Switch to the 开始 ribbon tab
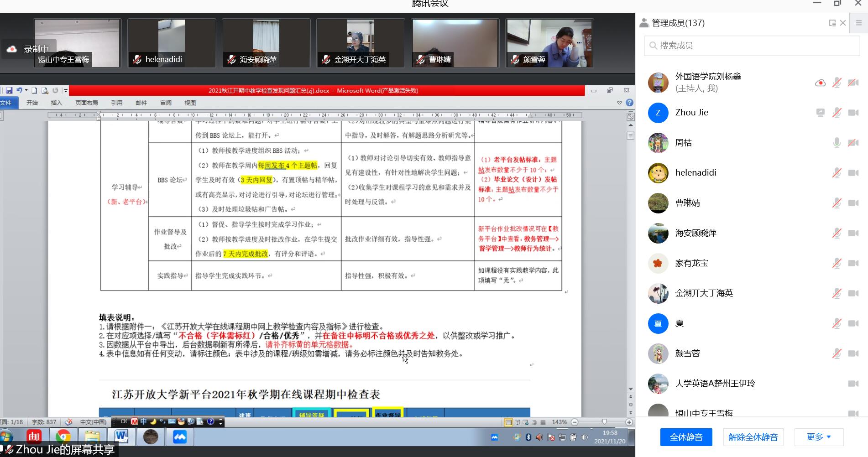Image resolution: width=868 pixels, height=457 pixels. point(32,103)
